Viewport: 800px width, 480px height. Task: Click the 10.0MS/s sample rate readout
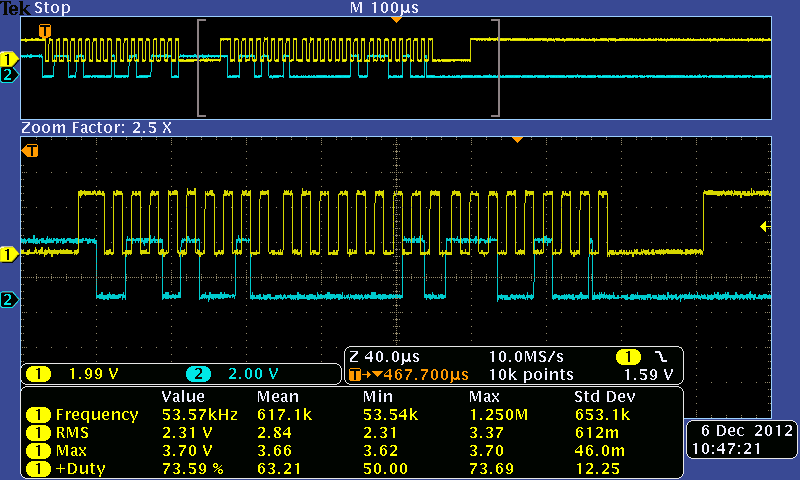(526, 357)
